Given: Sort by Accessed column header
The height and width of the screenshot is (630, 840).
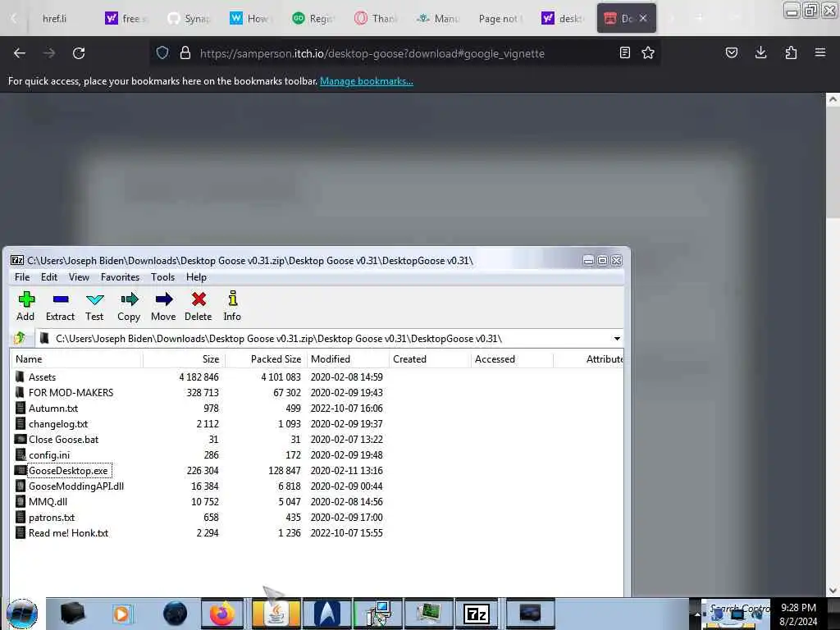Looking at the screenshot, I should [512, 359].
